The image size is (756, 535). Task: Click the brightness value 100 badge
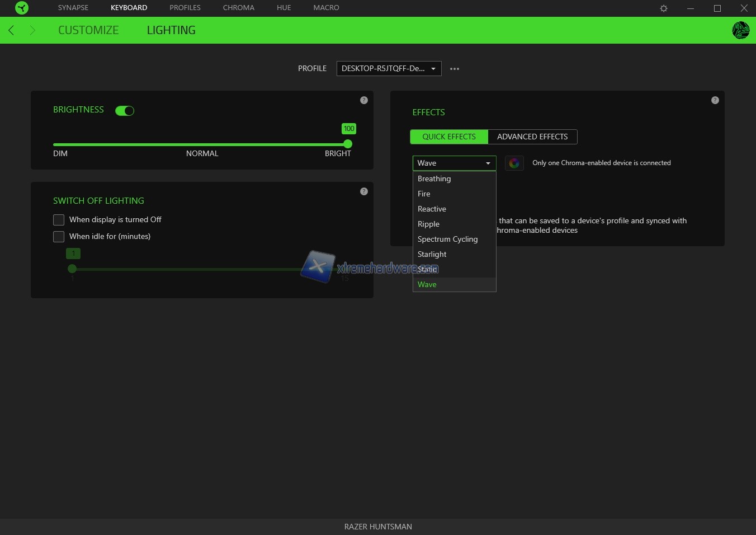(x=349, y=129)
